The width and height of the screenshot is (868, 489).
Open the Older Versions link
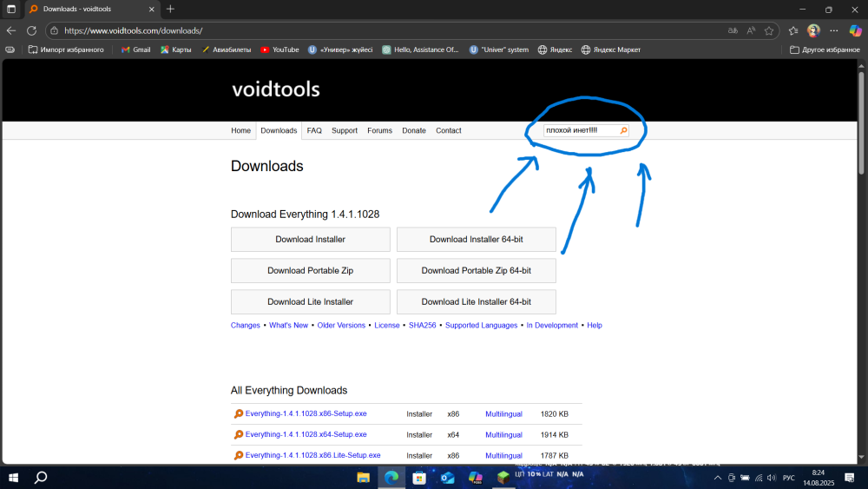pos(341,325)
